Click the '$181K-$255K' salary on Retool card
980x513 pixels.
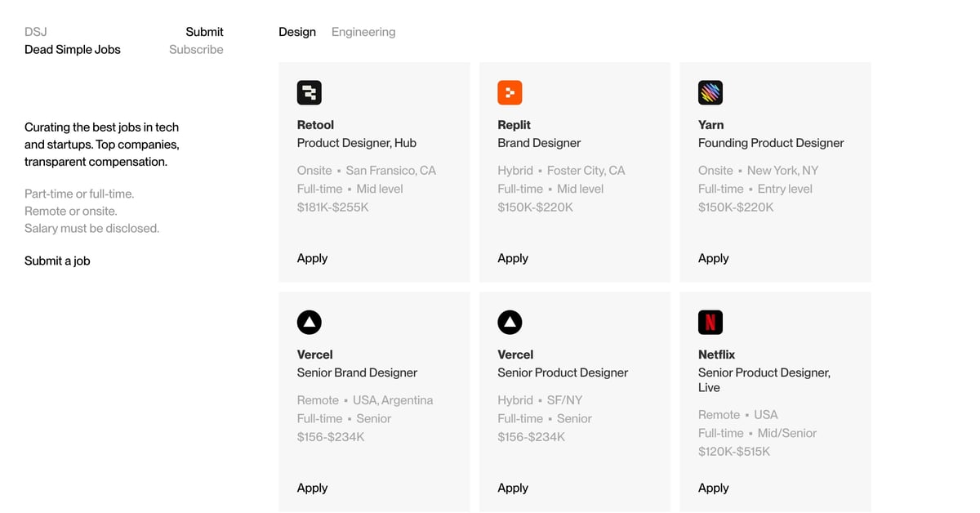point(333,207)
